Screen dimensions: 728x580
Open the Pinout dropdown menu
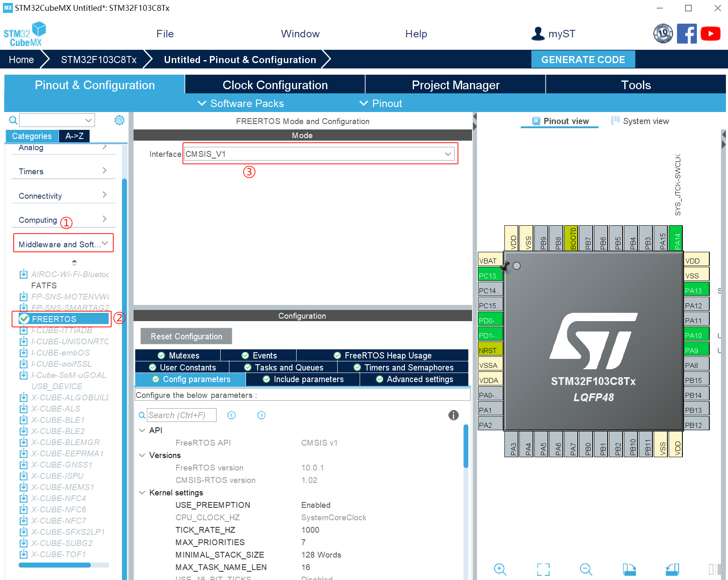(381, 103)
